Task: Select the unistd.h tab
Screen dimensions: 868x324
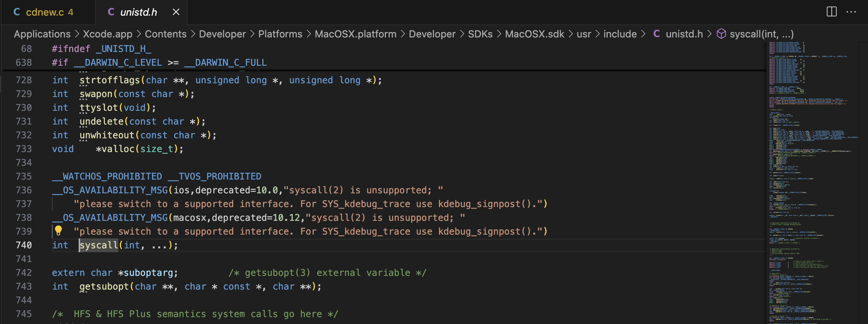Action: tap(138, 12)
